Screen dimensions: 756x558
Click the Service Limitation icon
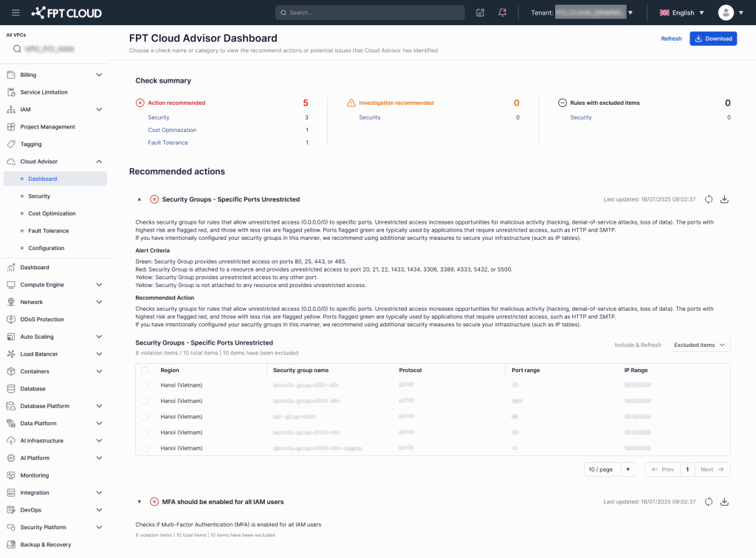click(x=11, y=92)
